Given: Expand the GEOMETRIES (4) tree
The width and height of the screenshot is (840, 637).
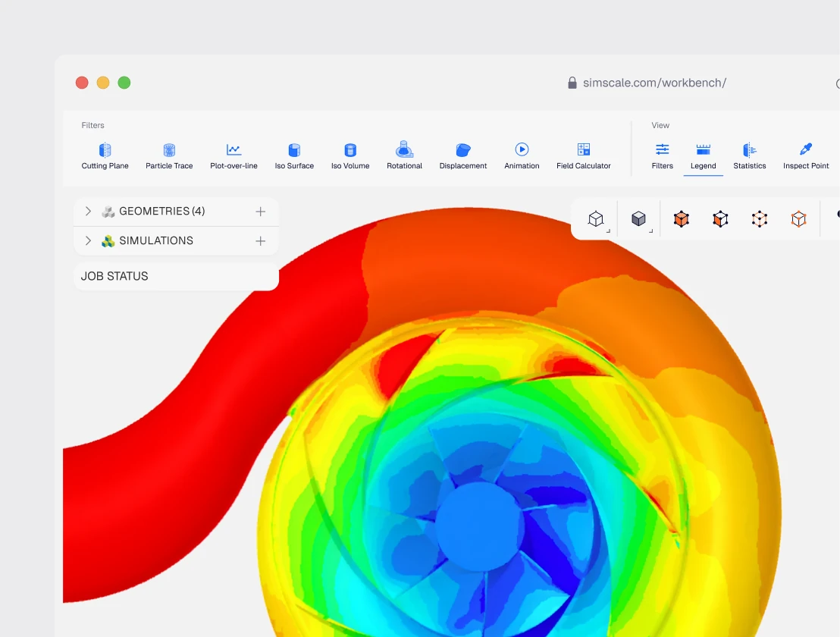Looking at the screenshot, I should pos(89,211).
